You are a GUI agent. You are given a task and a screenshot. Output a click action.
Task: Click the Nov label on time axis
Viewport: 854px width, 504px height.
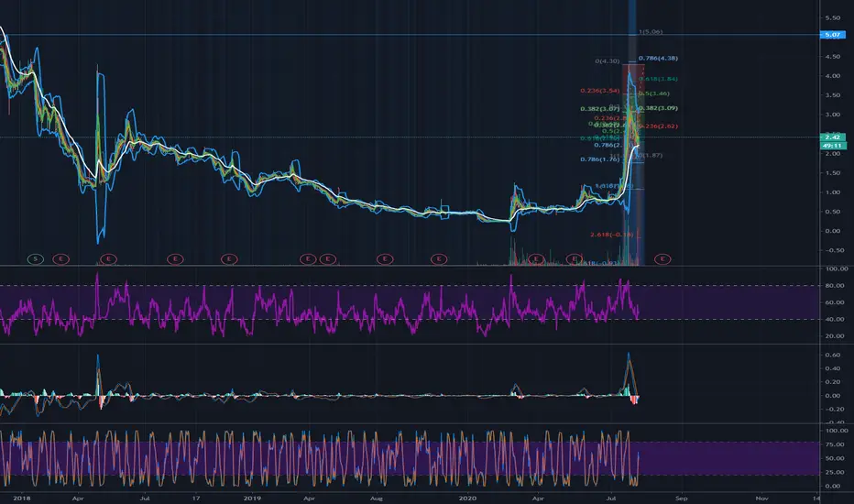pos(762,498)
